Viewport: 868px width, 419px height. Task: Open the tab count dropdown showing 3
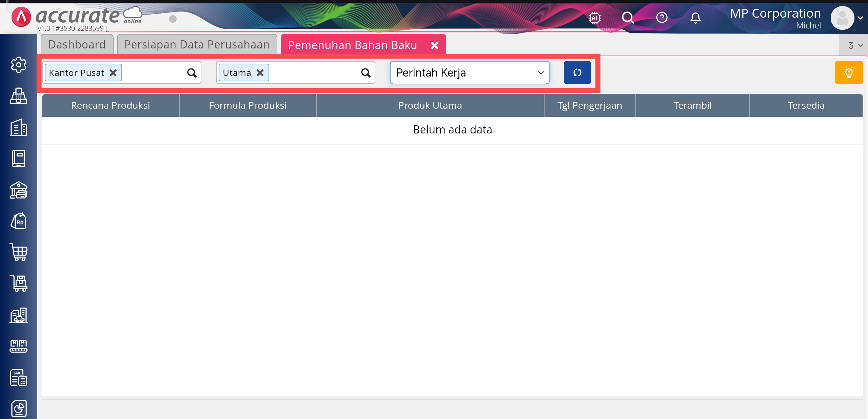[x=855, y=45]
